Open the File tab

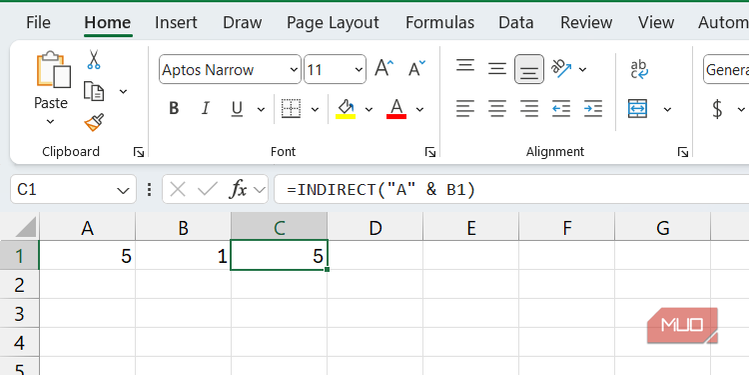tap(38, 22)
